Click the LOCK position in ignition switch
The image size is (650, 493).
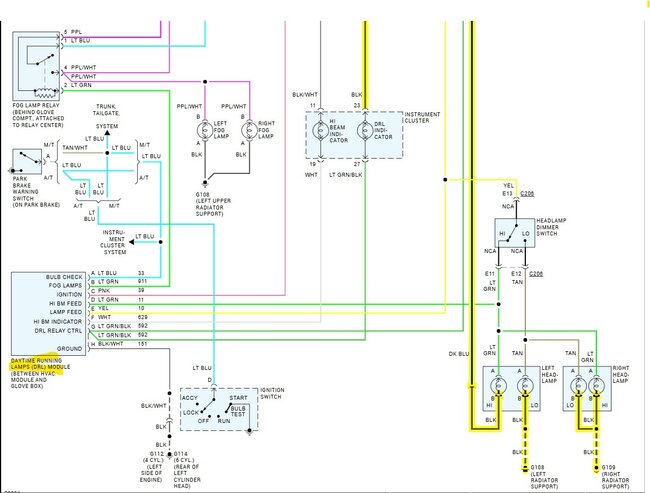click(191, 413)
